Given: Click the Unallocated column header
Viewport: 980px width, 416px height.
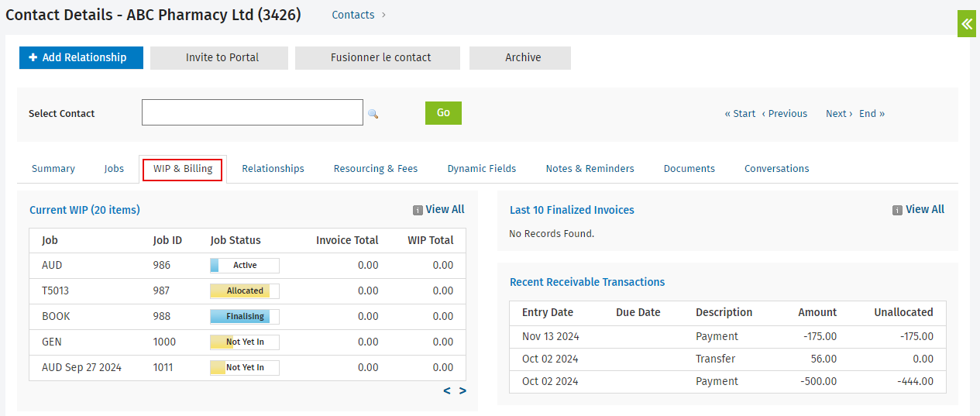Looking at the screenshot, I should tap(903, 312).
